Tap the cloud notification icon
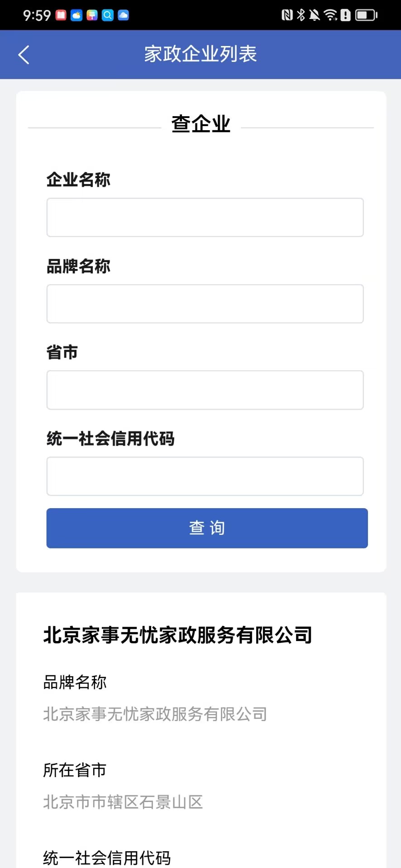The height and width of the screenshot is (868, 401). click(x=123, y=15)
